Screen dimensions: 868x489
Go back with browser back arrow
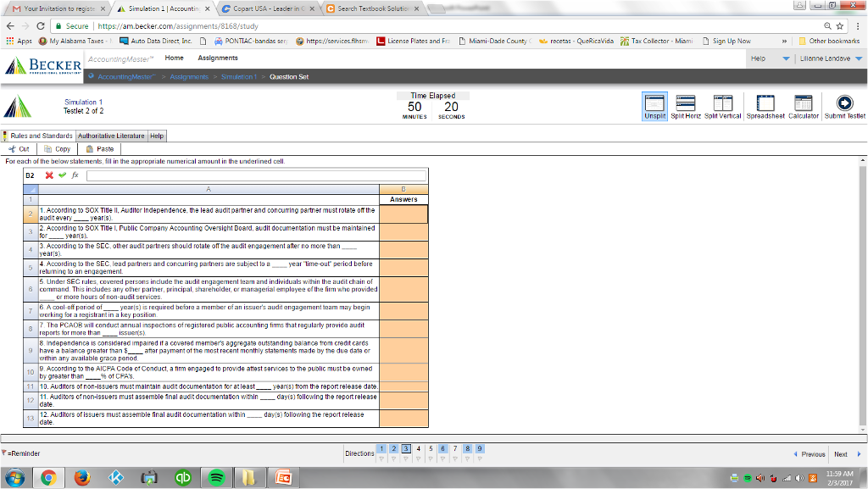click(x=10, y=26)
